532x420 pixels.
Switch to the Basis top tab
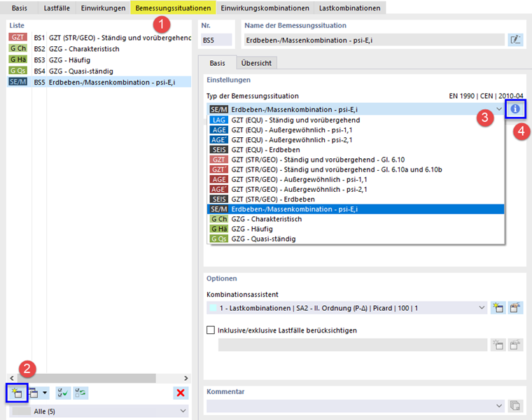[x=19, y=8]
